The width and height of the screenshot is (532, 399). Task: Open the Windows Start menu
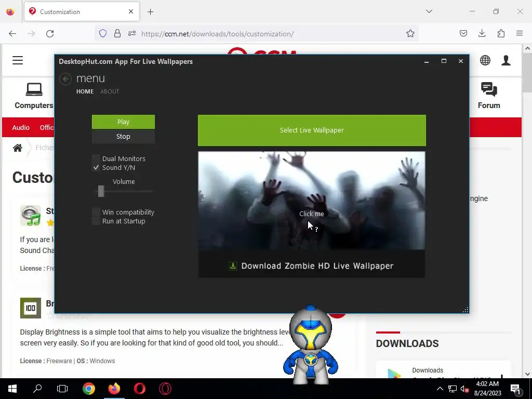pyautogui.click(x=12, y=389)
